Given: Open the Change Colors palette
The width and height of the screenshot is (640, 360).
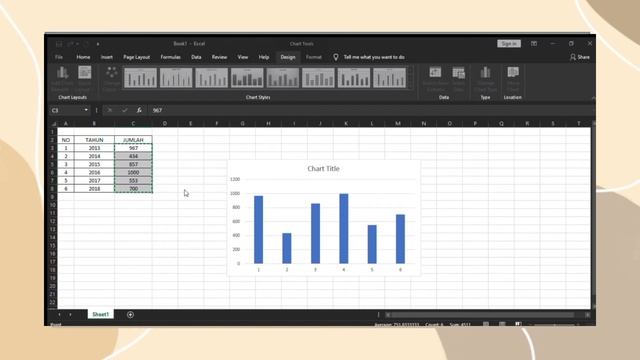Looking at the screenshot, I should tap(111, 79).
